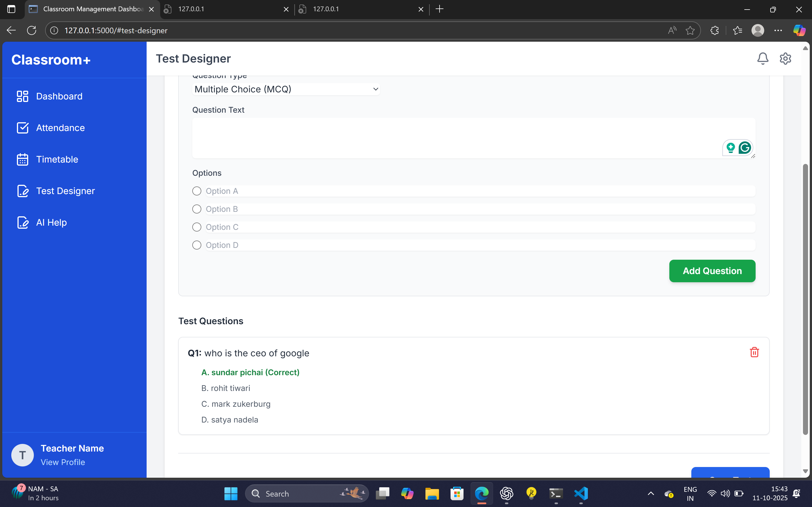Open the settings gear icon
Image resolution: width=812 pixels, height=507 pixels.
785,59
